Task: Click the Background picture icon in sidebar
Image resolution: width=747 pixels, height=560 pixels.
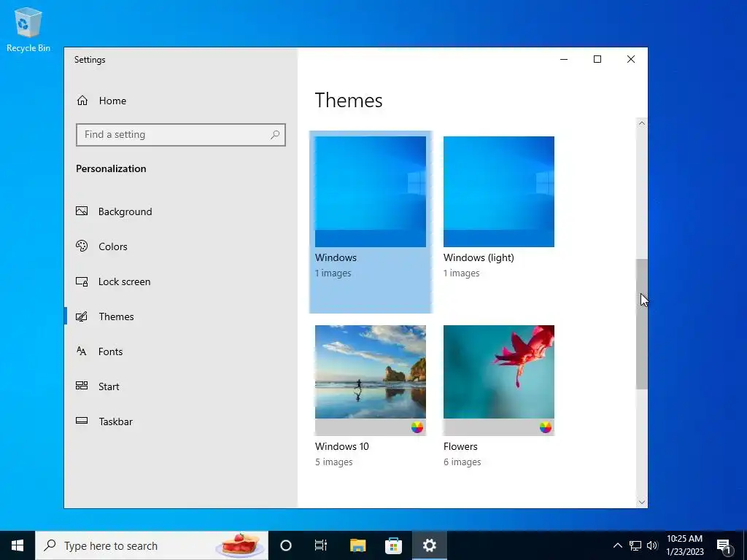Action: tap(82, 211)
